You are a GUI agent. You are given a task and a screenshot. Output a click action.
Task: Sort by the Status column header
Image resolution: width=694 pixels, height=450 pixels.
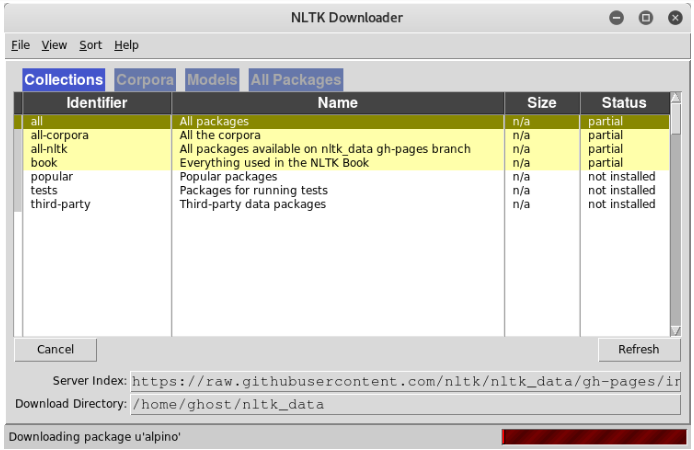(x=624, y=103)
